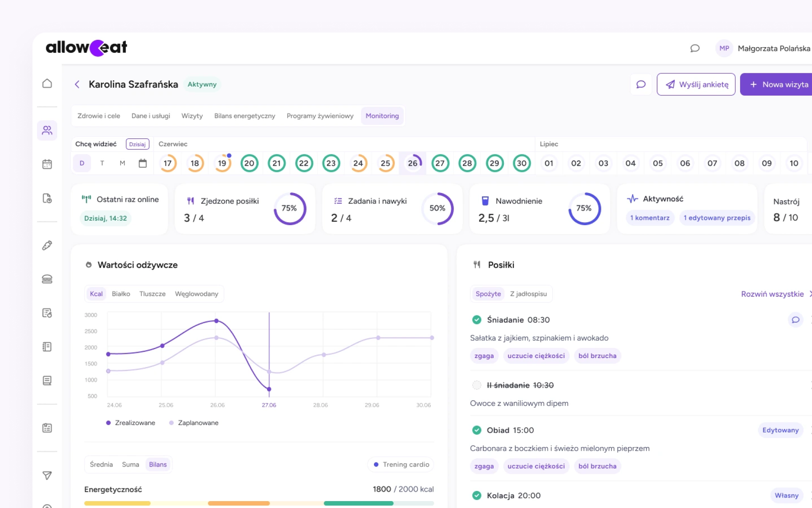Screen dimensions: 812x508
Task: Open the burger meals icon in the sidebar
Action: (47, 279)
